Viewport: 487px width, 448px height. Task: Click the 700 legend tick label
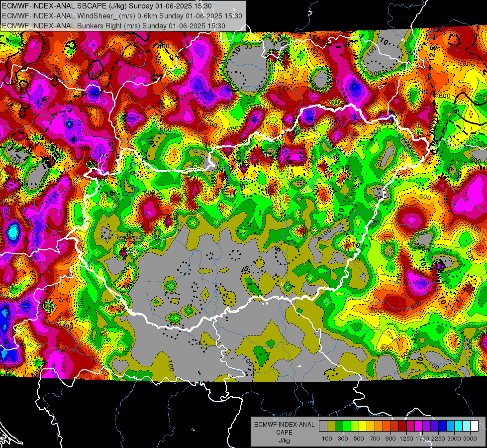click(x=375, y=439)
